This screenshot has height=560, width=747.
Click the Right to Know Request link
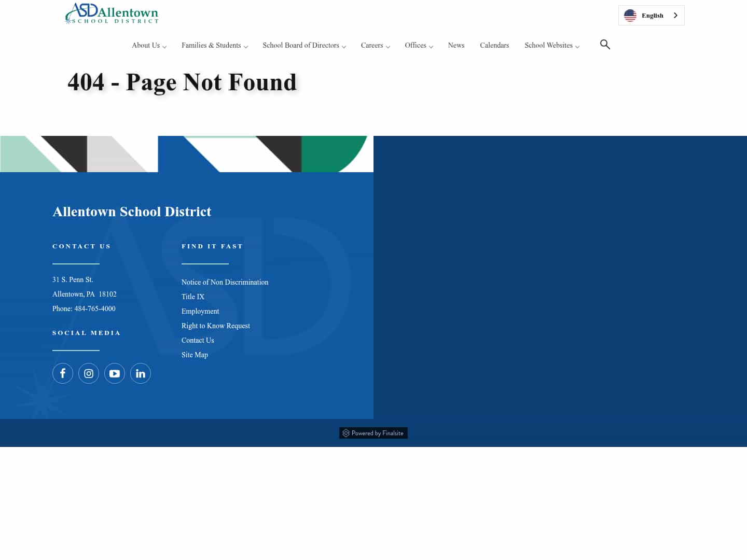coord(216,326)
